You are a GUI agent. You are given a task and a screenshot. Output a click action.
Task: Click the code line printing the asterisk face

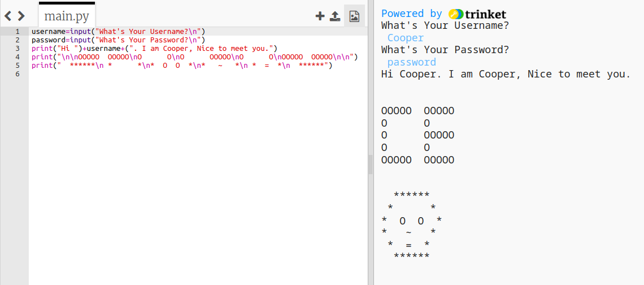182,66
